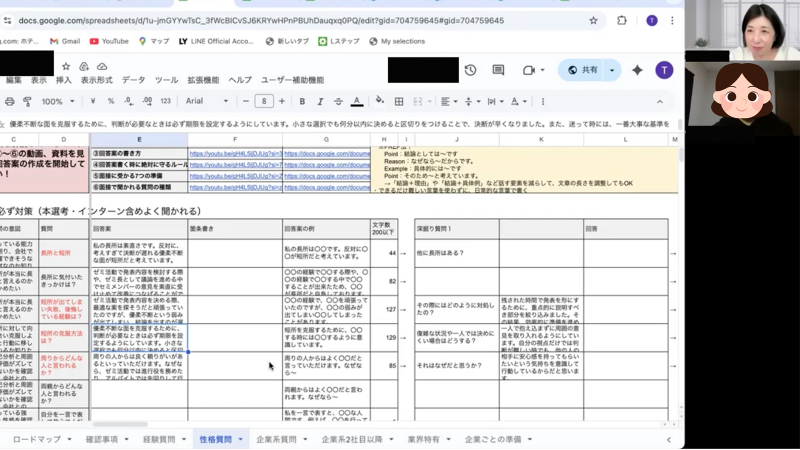
Task: Start a Meet call camera icon
Action: tap(529, 70)
